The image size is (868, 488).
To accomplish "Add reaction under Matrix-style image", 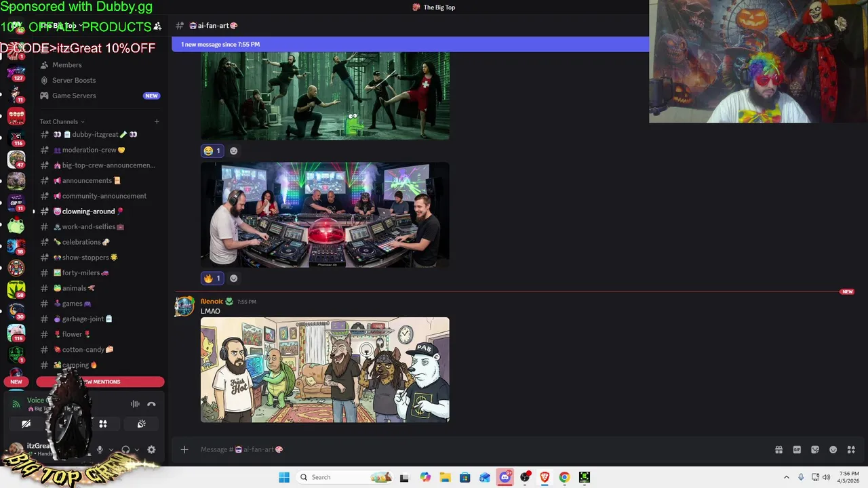I will click(x=234, y=150).
